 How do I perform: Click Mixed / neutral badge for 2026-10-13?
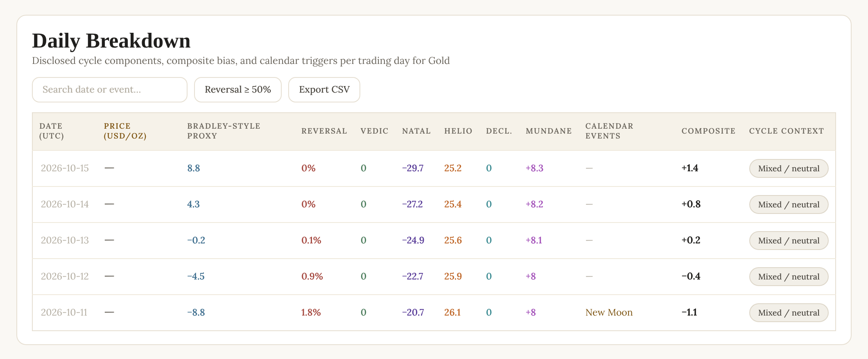click(x=789, y=241)
